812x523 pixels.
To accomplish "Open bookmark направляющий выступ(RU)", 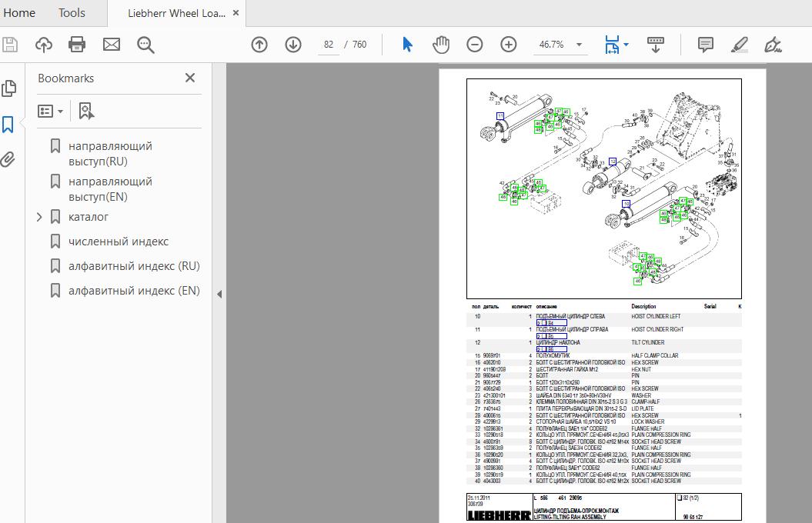I will click(110, 154).
